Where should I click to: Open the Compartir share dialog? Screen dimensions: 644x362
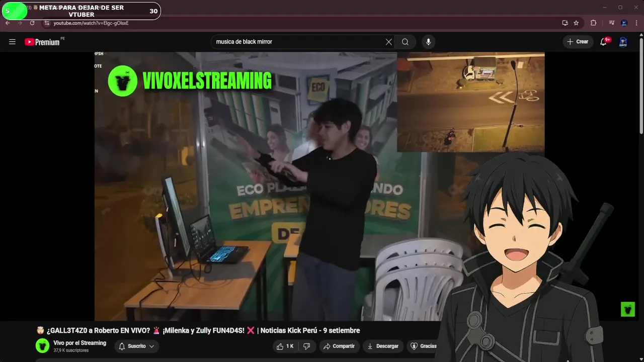pyautogui.click(x=339, y=346)
